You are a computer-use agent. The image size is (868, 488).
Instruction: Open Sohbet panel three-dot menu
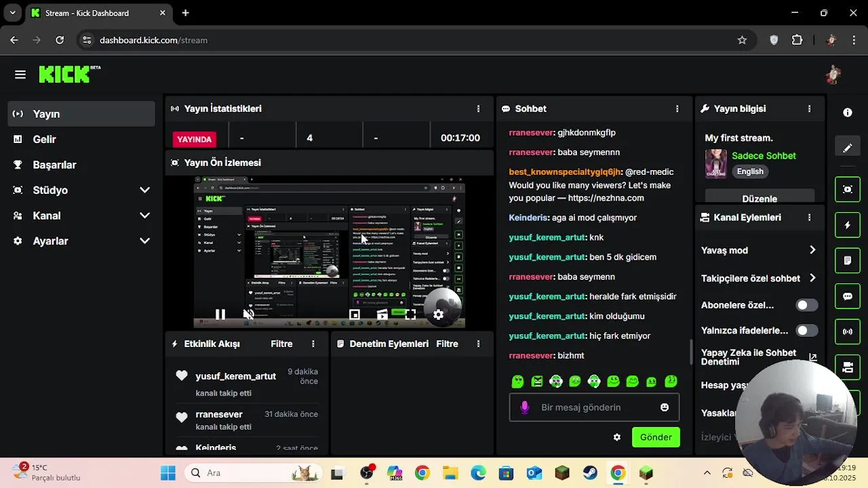(x=677, y=108)
